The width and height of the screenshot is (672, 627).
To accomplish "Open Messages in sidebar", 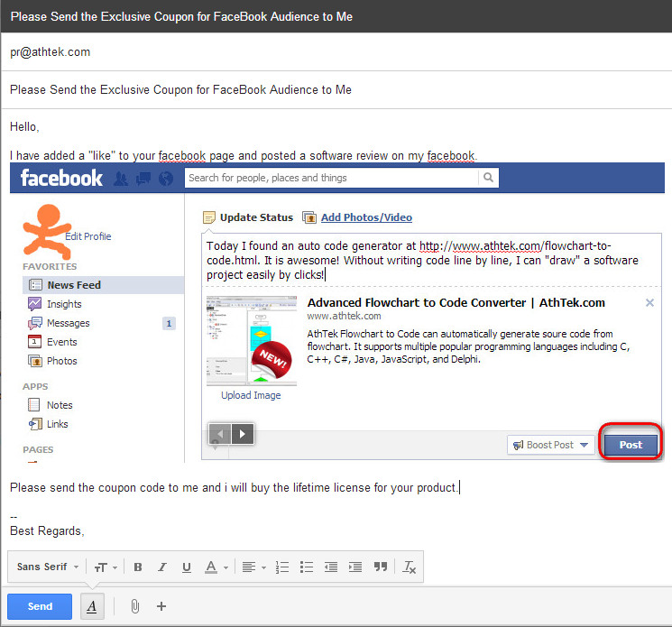I will [x=69, y=323].
